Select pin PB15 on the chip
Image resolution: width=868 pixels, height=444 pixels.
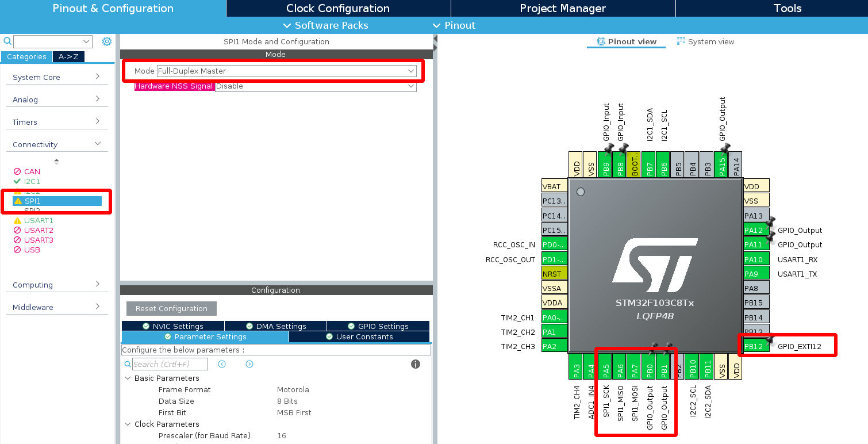[756, 303]
